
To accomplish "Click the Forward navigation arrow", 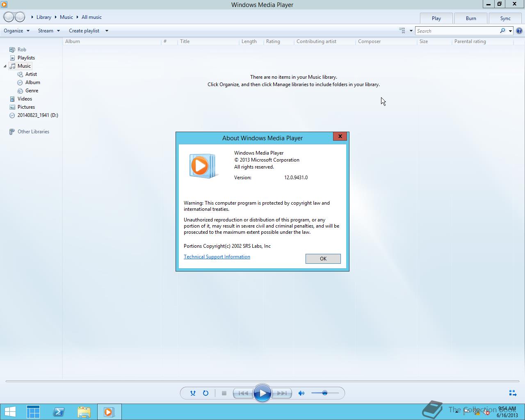I will pyautogui.click(x=20, y=17).
